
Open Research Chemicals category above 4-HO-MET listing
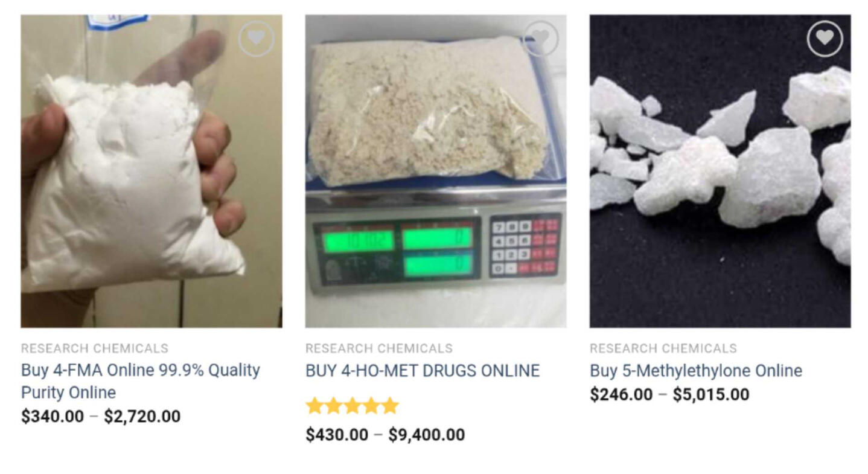[x=379, y=348]
